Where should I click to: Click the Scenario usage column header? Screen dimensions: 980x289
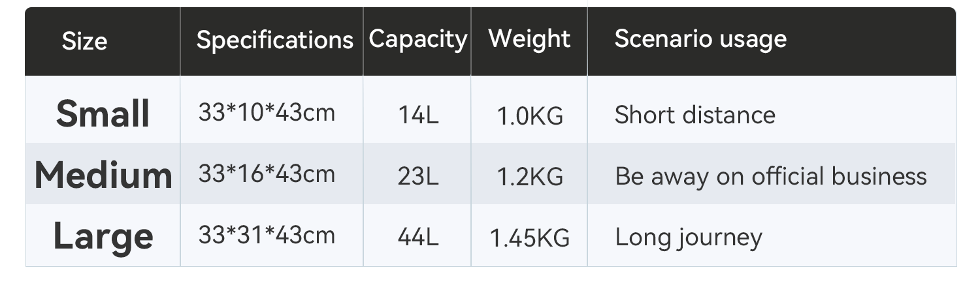[x=700, y=39]
